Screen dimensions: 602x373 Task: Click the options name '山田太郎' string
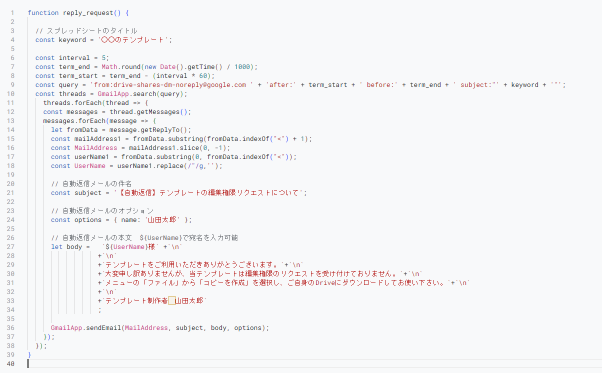click(x=162, y=220)
